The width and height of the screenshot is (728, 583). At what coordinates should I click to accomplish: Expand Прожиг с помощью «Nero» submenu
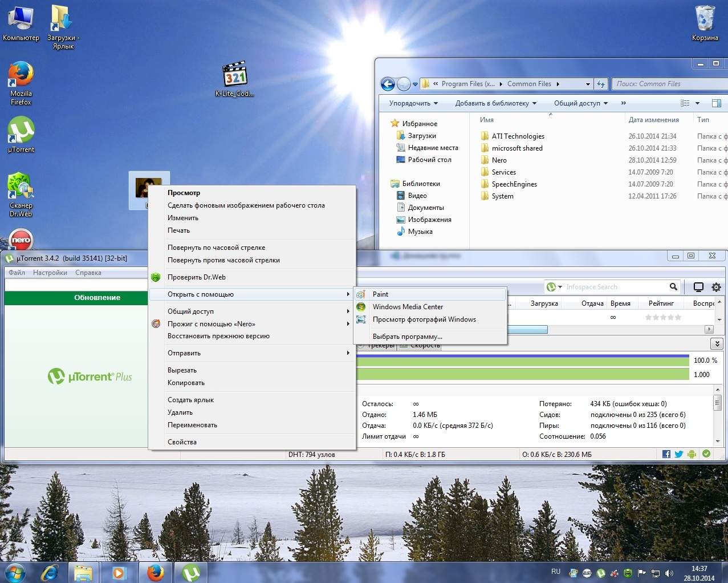pyautogui.click(x=252, y=324)
